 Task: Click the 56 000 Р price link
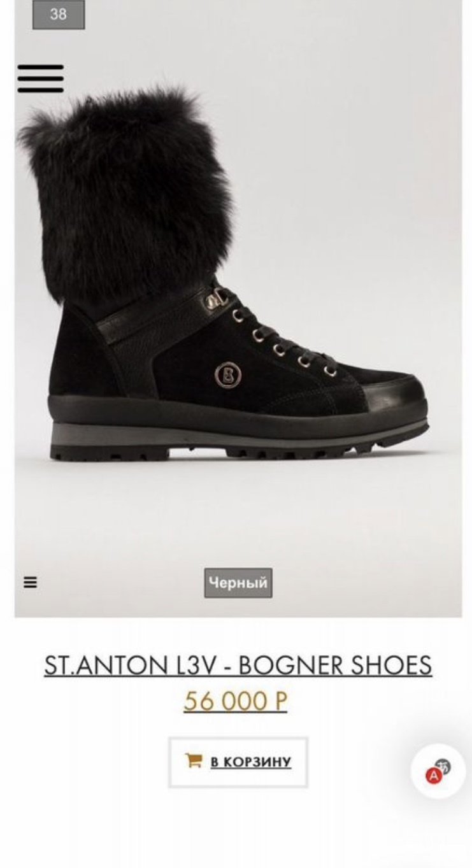tap(236, 701)
